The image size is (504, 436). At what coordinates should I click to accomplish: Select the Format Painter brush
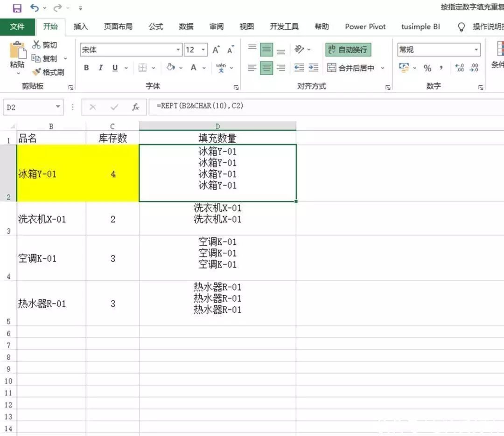coord(37,72)
